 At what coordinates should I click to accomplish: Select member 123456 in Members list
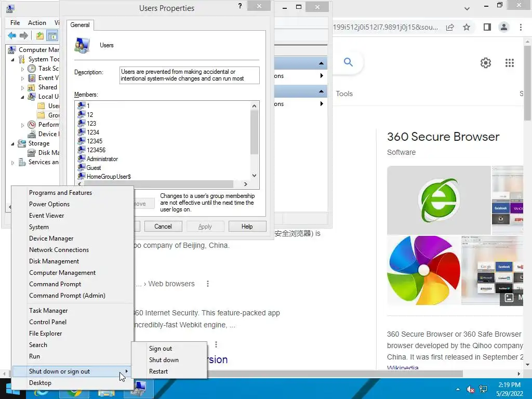point(96,150)
